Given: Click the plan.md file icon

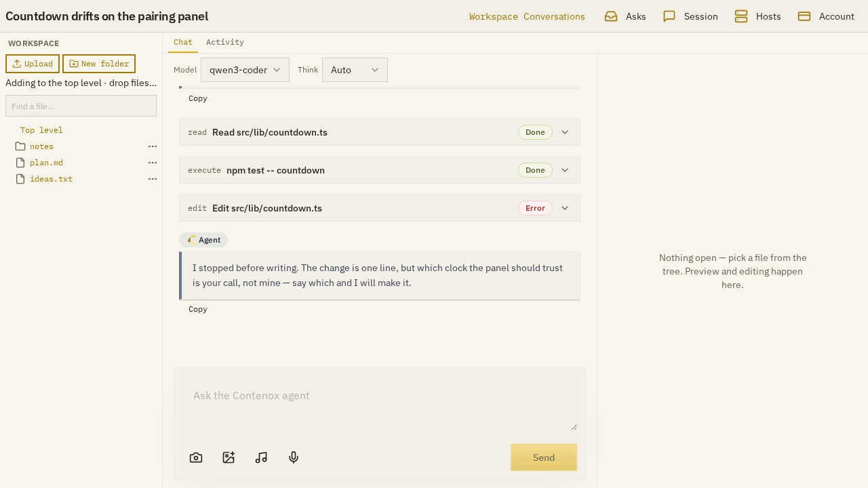Looking at the screenshot, I should tap(20, 163).
